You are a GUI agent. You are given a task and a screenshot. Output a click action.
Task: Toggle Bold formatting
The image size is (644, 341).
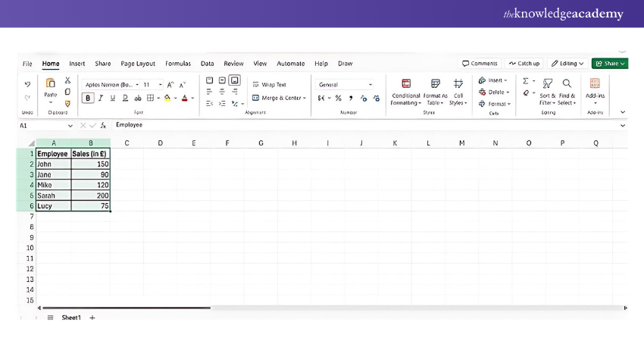[88, 98]
